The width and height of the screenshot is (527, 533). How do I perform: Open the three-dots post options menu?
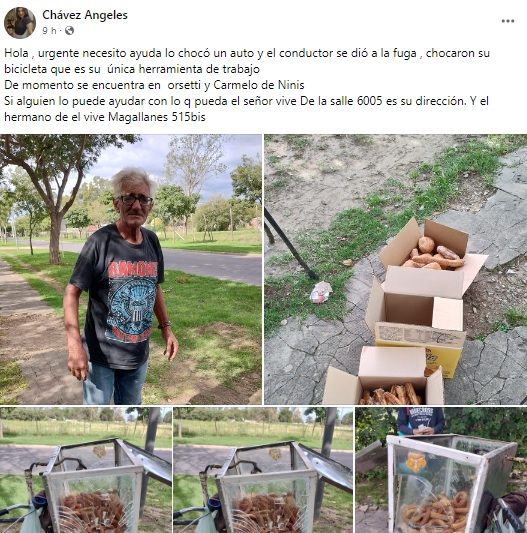coord(507,21)
